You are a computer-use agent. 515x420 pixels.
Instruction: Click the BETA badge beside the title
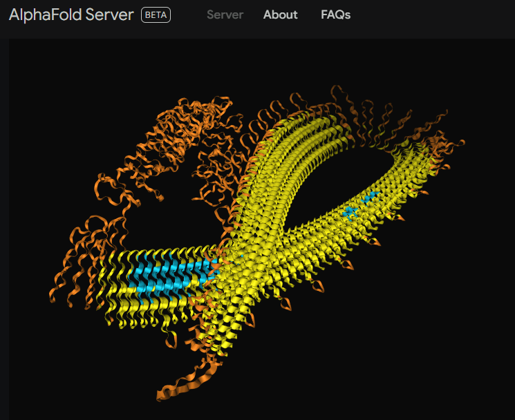pyautogui.click(x=156, y=15)
